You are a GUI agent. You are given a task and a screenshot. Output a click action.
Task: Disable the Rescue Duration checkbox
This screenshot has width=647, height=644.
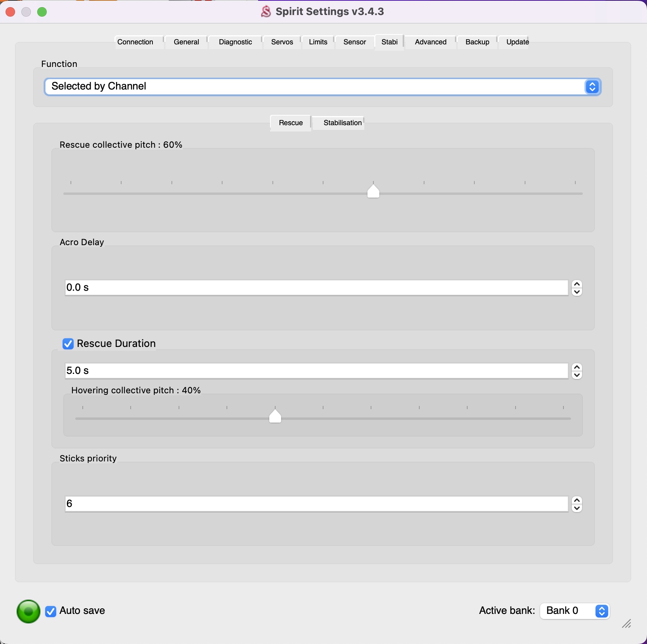pyautogui.click(x=68, y=344)
